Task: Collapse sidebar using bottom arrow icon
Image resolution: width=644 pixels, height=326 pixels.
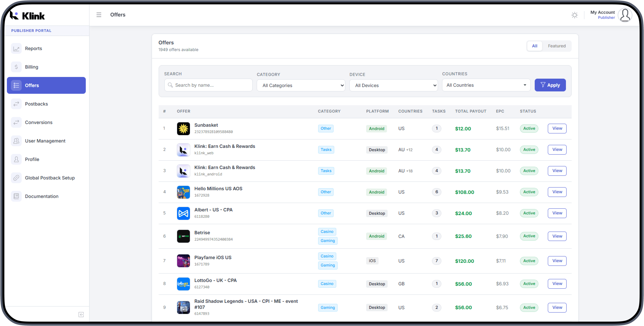Action: (81, 315)
